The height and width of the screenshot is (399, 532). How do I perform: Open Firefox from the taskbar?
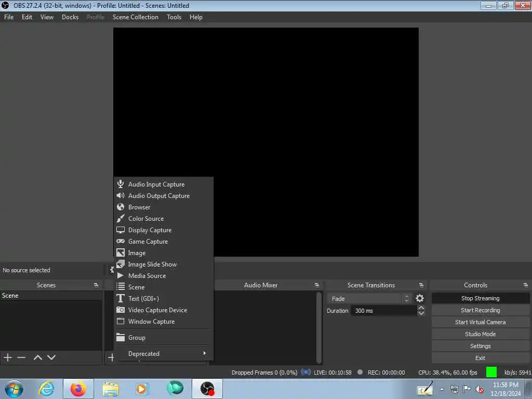point(78,389)
